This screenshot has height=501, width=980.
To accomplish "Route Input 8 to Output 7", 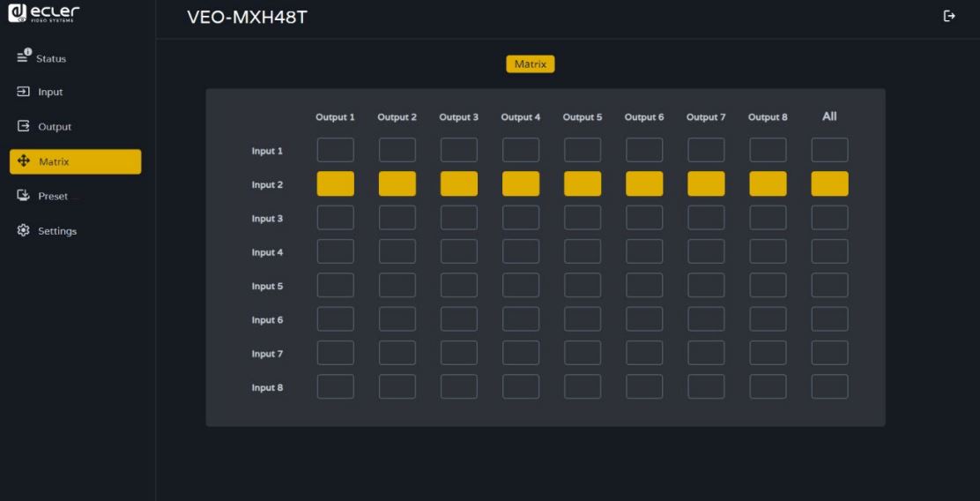I will pyautogui.click(x=706, y=386).
